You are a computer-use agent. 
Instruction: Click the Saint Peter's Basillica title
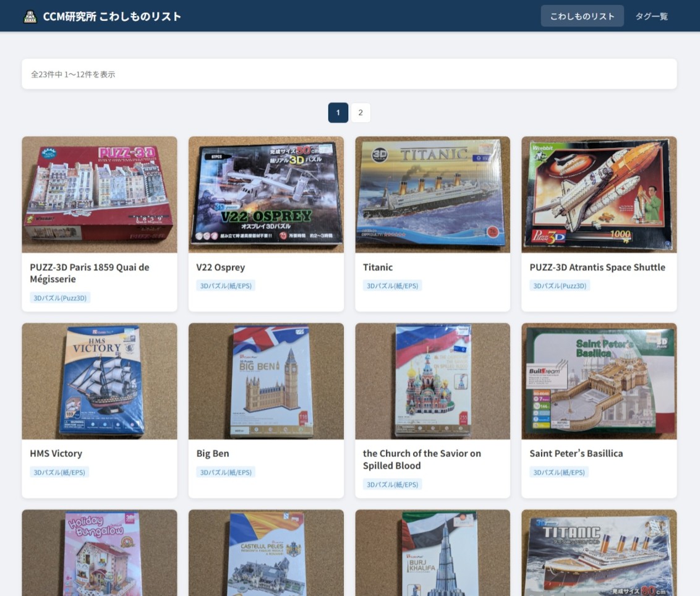click(576, 454)
